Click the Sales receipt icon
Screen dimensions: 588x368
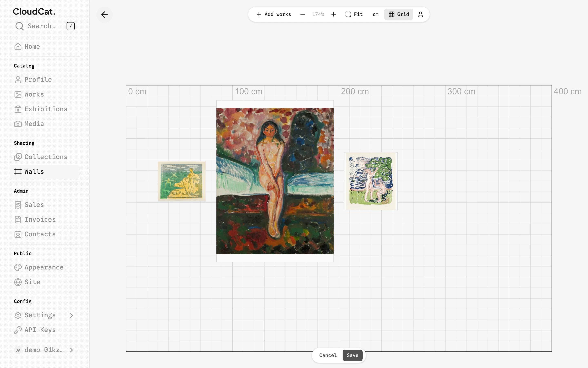coord(18,205)
